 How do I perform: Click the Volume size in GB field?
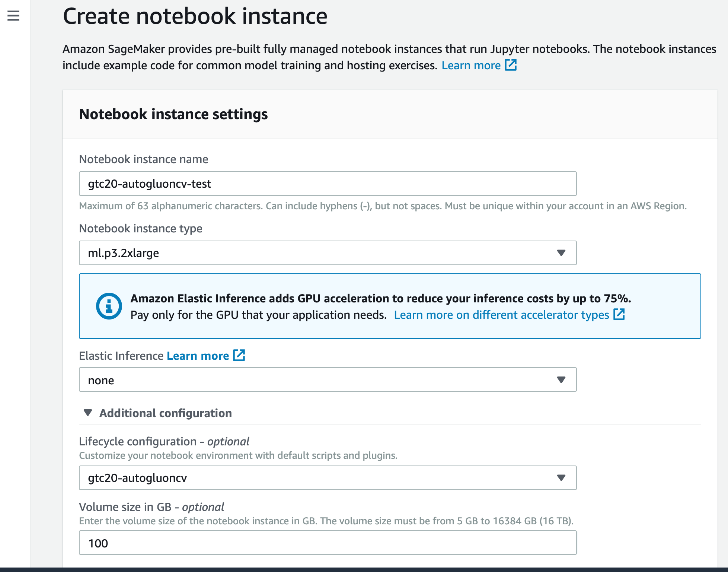328,543
